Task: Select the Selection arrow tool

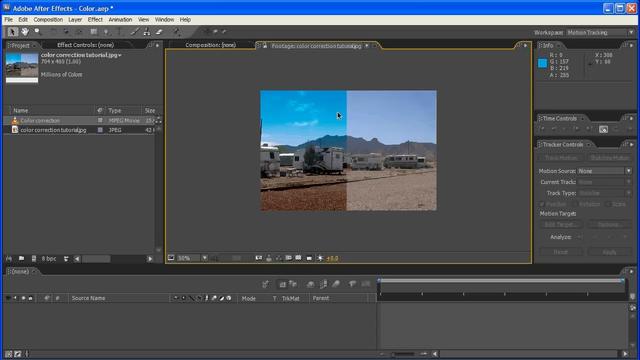Action: coord(12,32)
